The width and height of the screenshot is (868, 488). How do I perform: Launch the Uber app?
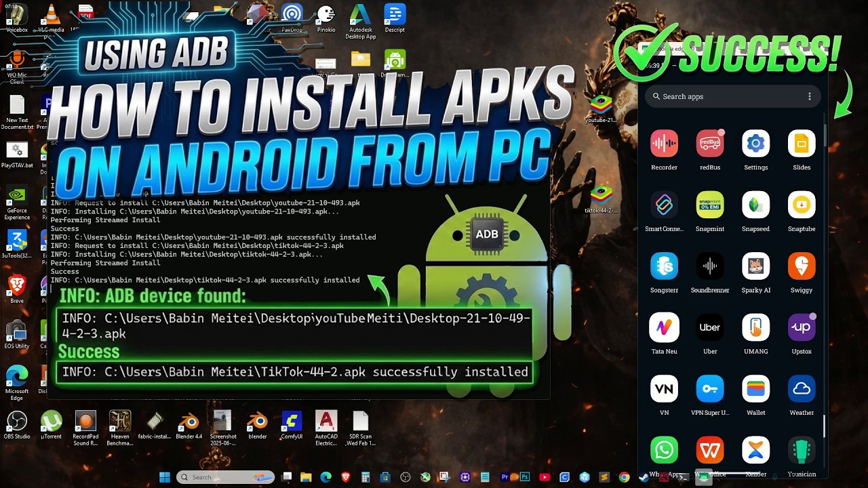[710, 327]
